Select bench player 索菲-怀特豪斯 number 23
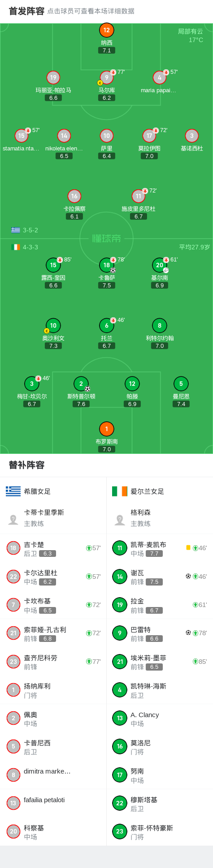Image resolution: width=213 pixels, height=868 pixels. [x=160, y=832]
